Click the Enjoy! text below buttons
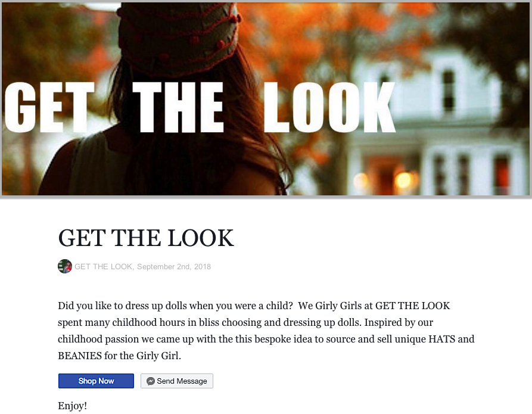Image resolution: width=532 pixels, height=414 pixels. click(73, 406)
